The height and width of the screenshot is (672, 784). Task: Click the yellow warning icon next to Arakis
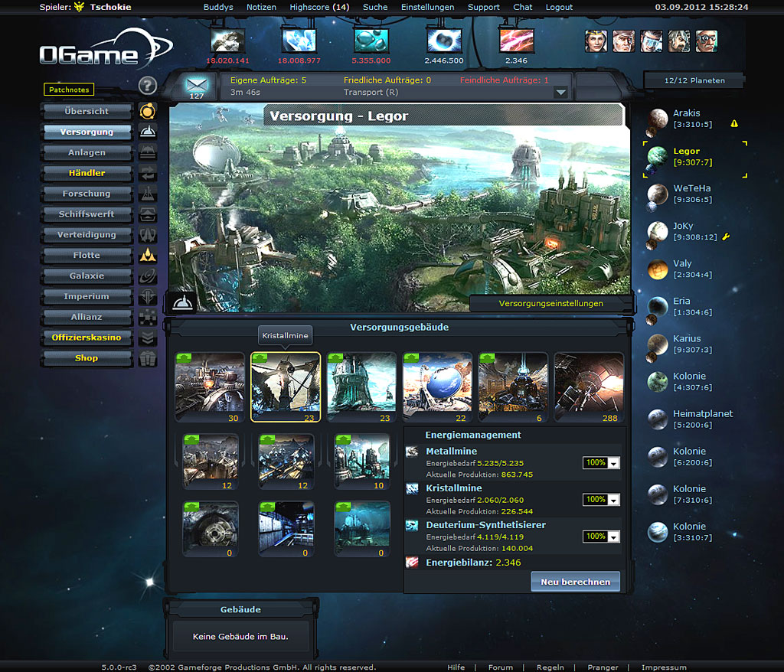coord(734,123)
